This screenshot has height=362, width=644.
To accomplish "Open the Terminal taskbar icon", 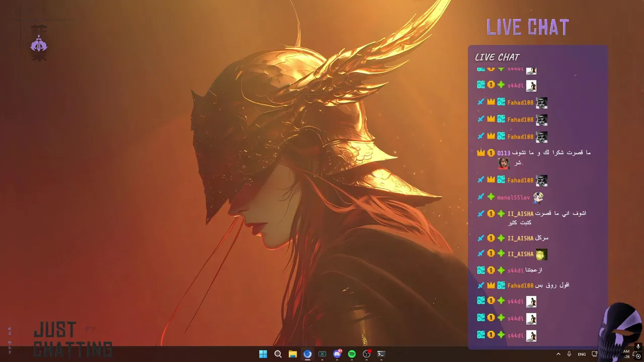I will pyautogui.click(x=381, y=354).
